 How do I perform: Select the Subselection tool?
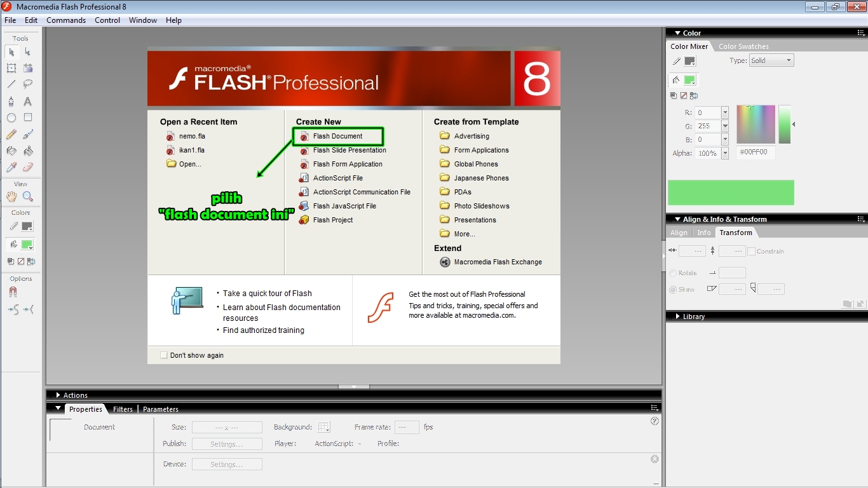pyautogui.click(x=28, y=51)
